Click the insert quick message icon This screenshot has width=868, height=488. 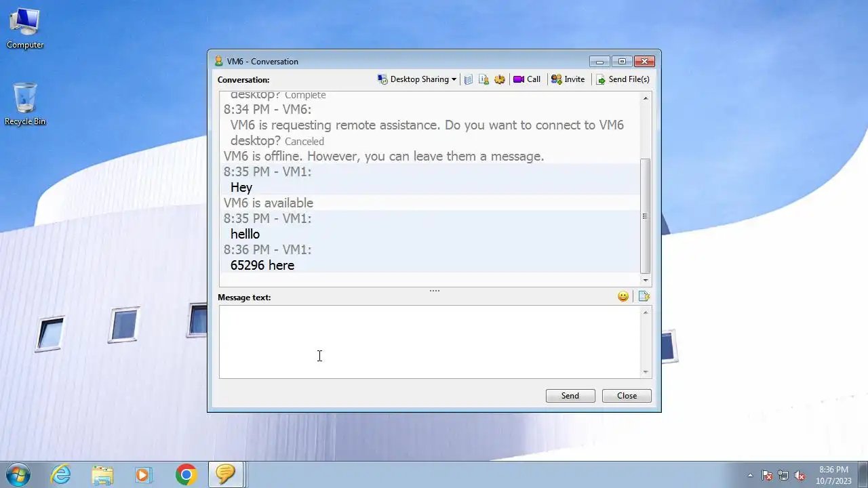(644, 296)
